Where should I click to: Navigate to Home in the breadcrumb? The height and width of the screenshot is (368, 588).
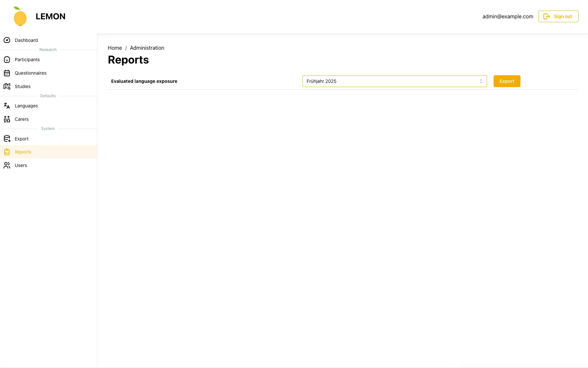coord(115,48)
